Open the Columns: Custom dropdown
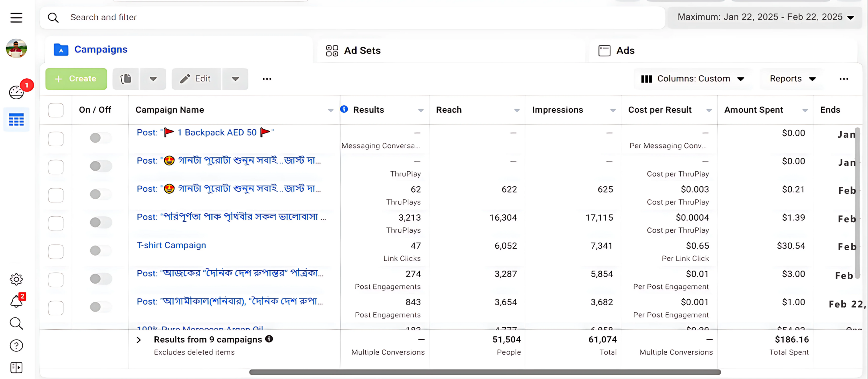Image resolution: width=868 pixels, height=379 pixels. point(692,79)
